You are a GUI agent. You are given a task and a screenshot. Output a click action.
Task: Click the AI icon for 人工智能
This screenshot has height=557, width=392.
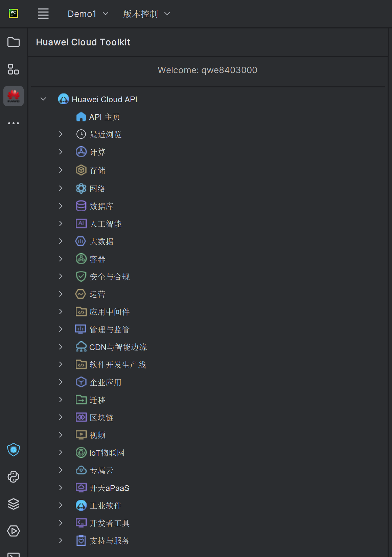click(81, 223)
